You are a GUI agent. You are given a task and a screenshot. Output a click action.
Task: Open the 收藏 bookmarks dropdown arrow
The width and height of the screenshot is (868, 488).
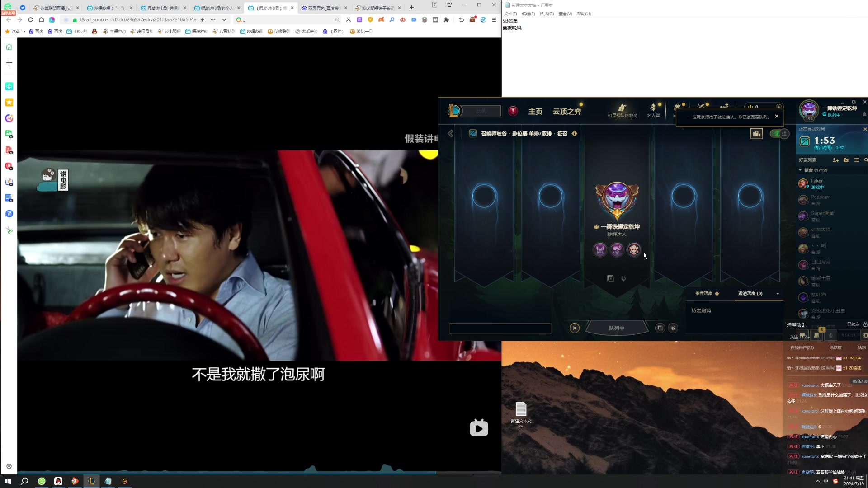pos(24,32)
